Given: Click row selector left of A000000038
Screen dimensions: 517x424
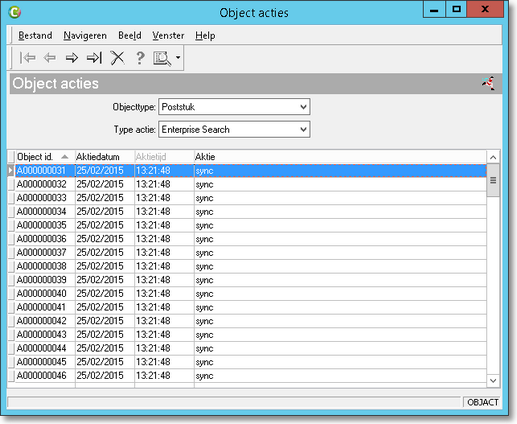Looking at the screenshot, I should point(11,266).
